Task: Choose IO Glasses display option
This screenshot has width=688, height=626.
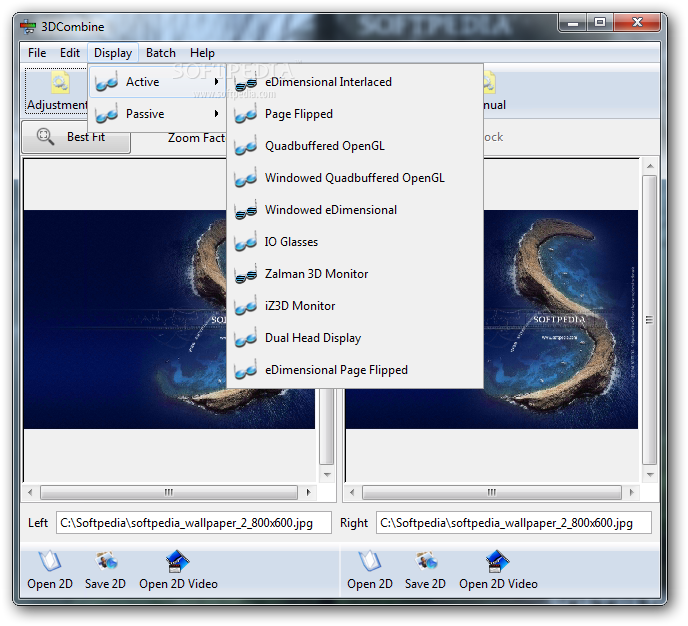Action: click(x=355, y=242)
